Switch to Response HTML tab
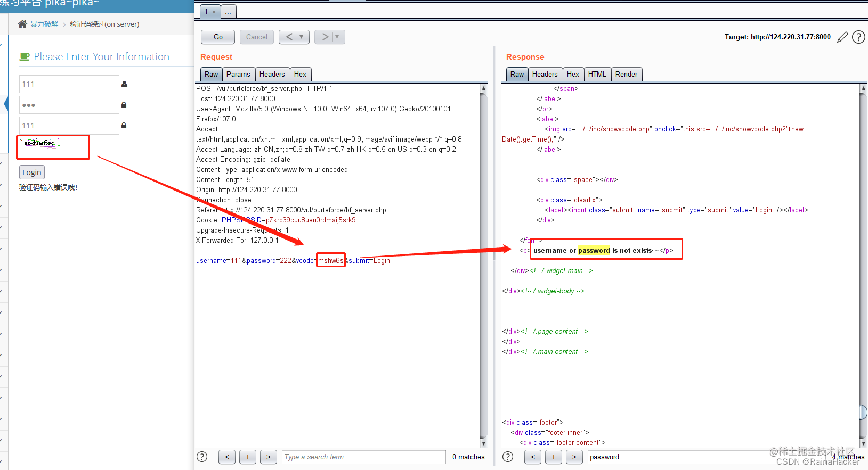The image size is (868, 470). tap(597, 74)
